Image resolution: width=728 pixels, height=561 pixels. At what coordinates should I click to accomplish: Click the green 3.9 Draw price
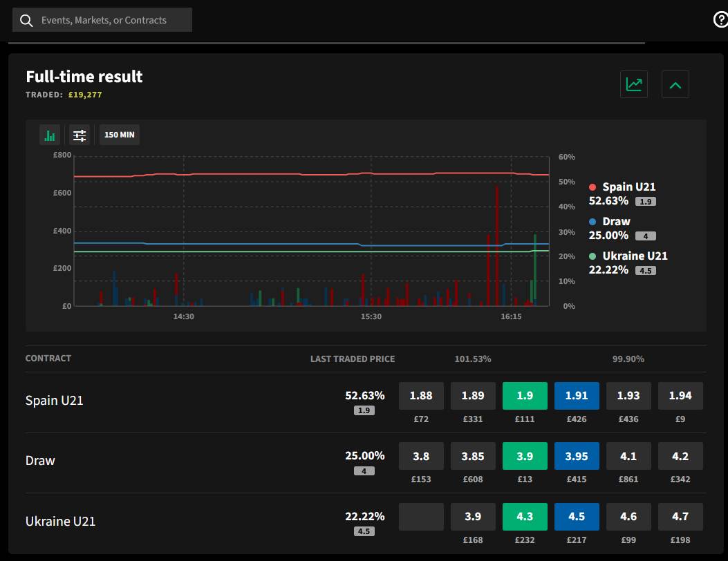pyautogui.click(x=525, y=456)
